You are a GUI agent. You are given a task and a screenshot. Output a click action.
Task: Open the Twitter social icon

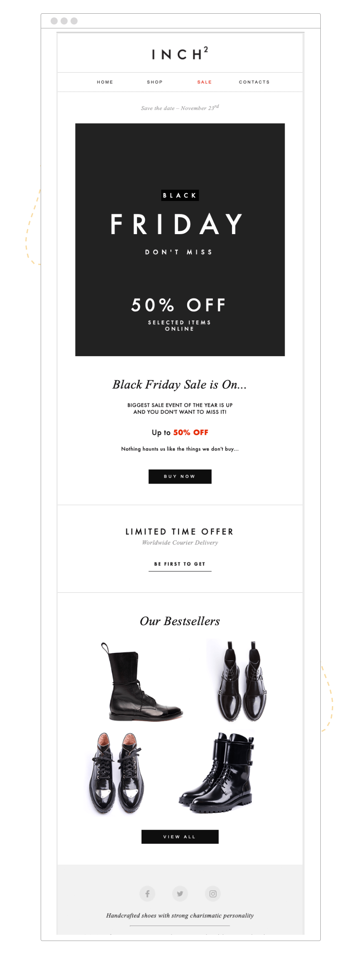pos(180,893)
